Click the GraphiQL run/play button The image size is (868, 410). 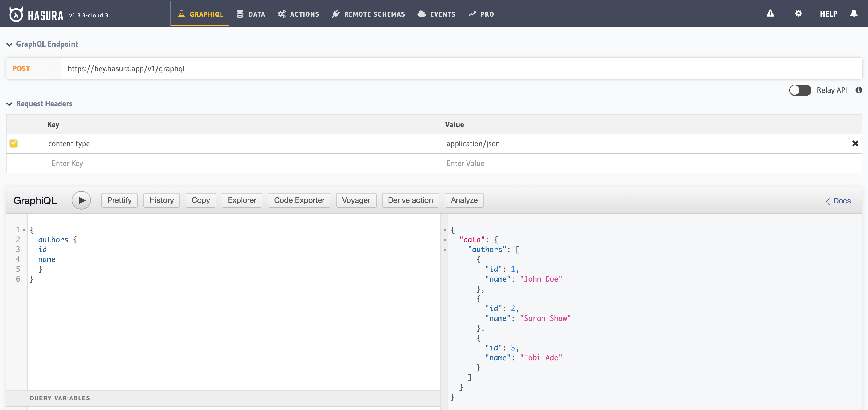click(81, 201)
